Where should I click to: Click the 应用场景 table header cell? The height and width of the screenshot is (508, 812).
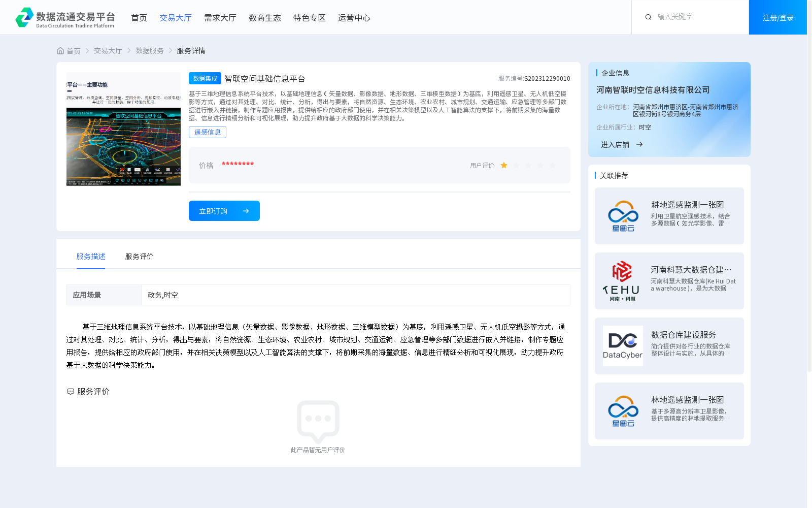pos(104,295)
